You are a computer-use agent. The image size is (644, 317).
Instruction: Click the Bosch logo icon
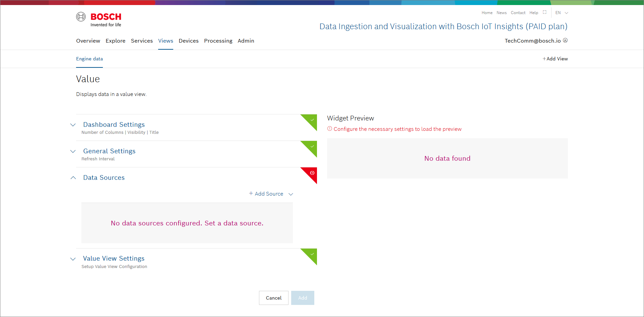[x=81, y=16]
